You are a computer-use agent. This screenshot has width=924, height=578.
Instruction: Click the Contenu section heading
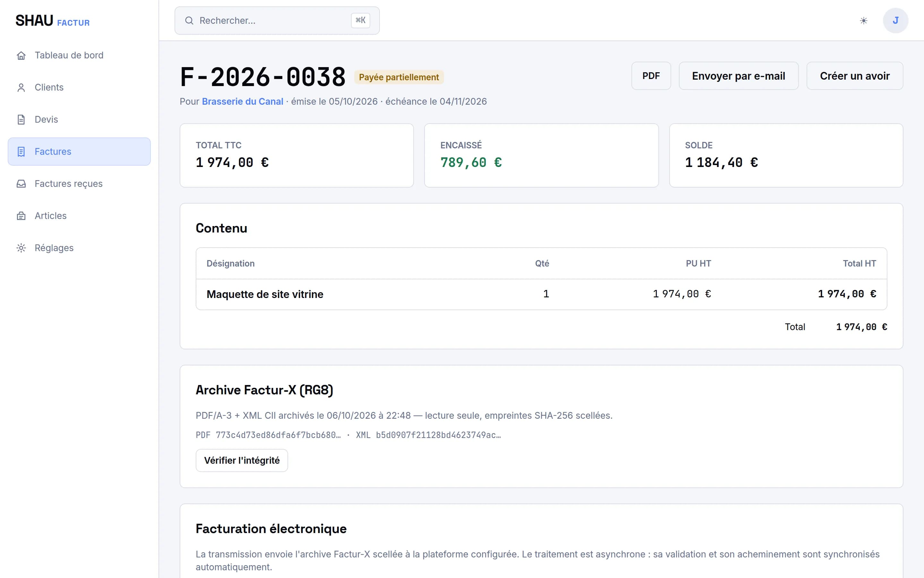221,228
